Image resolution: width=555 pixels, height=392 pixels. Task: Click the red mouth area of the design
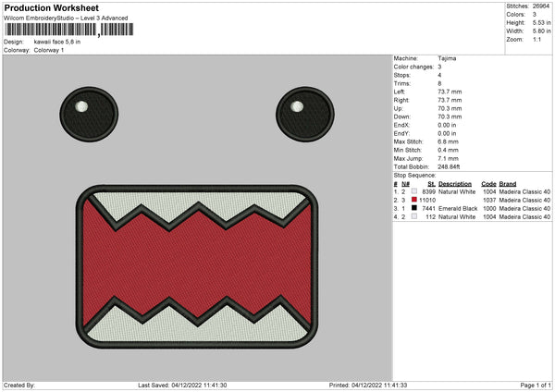coord(197,264)
